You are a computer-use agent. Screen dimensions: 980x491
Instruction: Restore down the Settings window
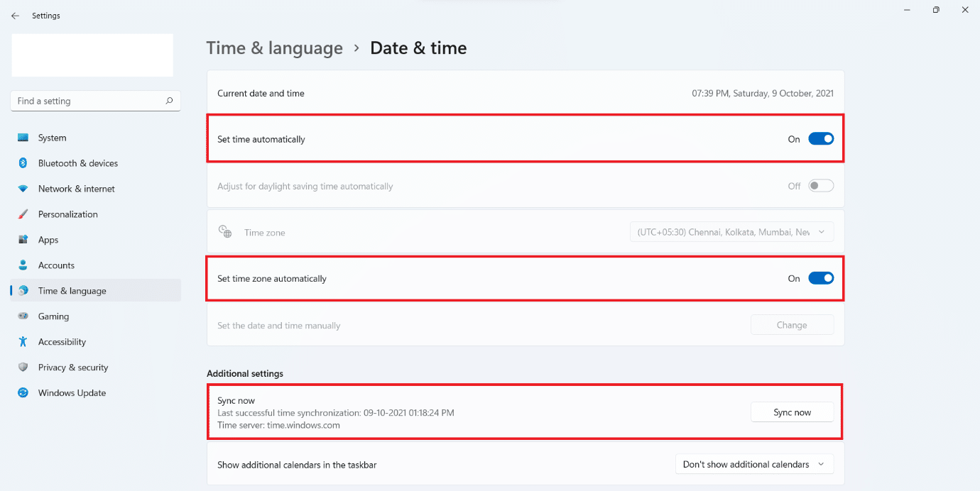click(x=936, y=10)
